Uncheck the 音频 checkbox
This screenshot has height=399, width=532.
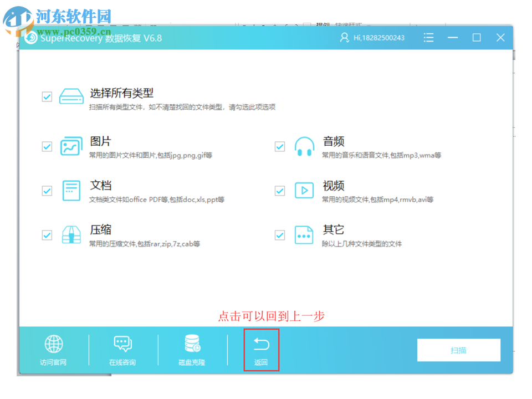pyautogui.click(x=280, y=146)
